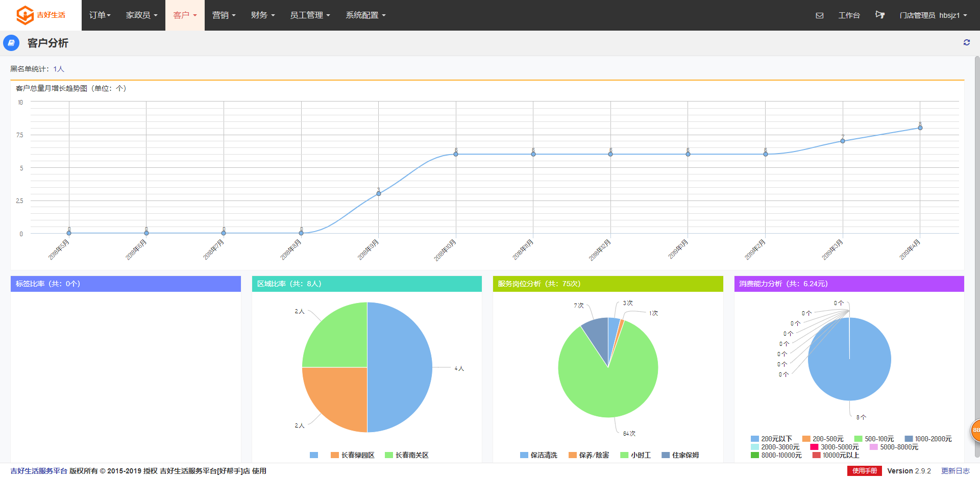Open the 客户 menu
Image resolution: width=980 pixels, height=478 pixels.
[x=185, y=15]
